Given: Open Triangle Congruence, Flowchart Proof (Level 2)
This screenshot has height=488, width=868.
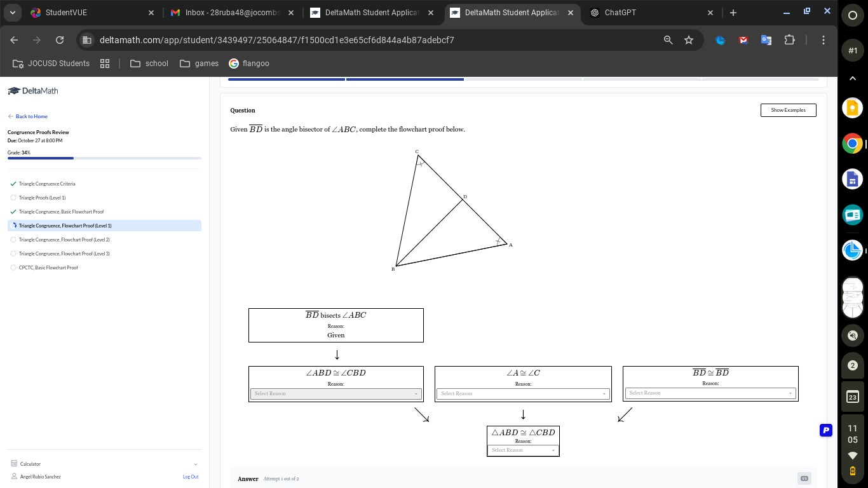Looking at the screenshot, I should click(x=64, y=240).
